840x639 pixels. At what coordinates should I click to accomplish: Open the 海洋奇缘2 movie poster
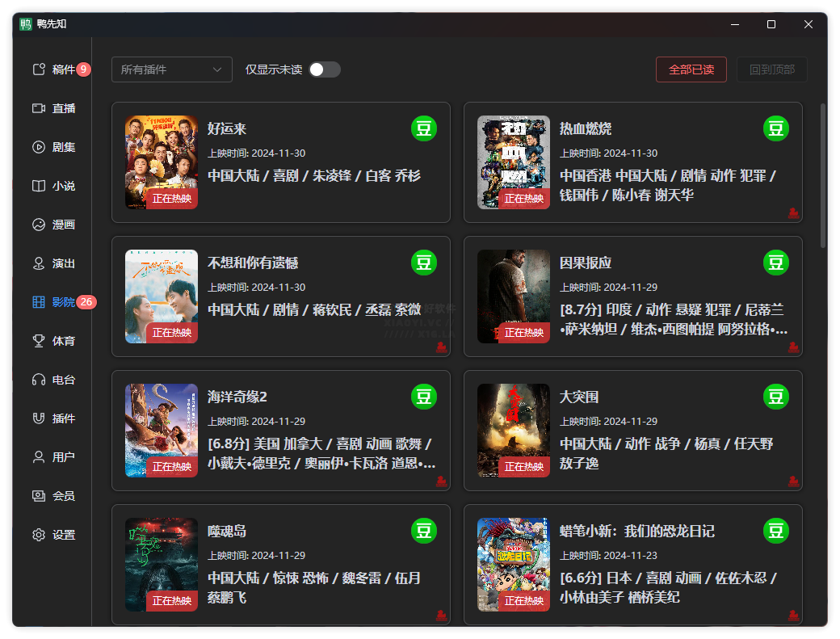[x=162, y=431]
